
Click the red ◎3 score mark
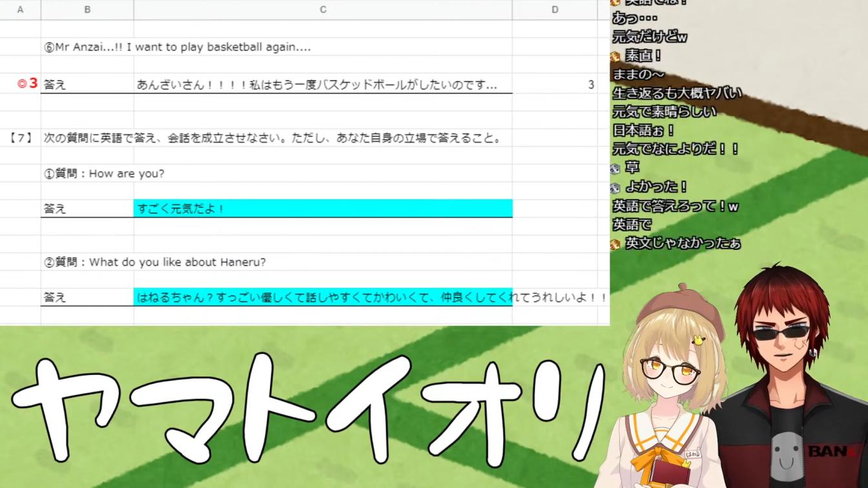26,84
